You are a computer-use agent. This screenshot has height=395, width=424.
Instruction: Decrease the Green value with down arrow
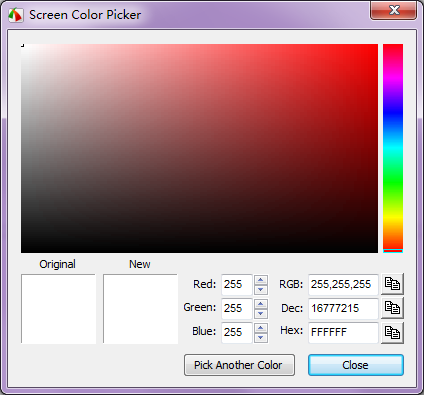point(261,314)
